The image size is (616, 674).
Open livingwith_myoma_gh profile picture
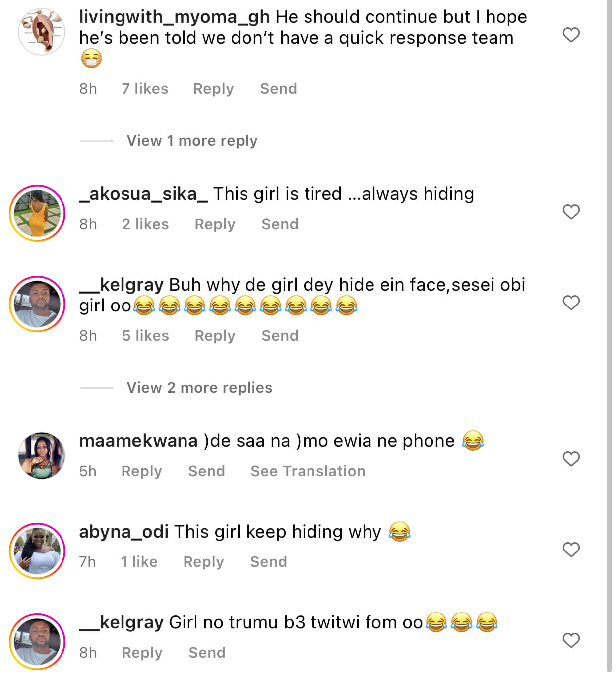[42, 32]
